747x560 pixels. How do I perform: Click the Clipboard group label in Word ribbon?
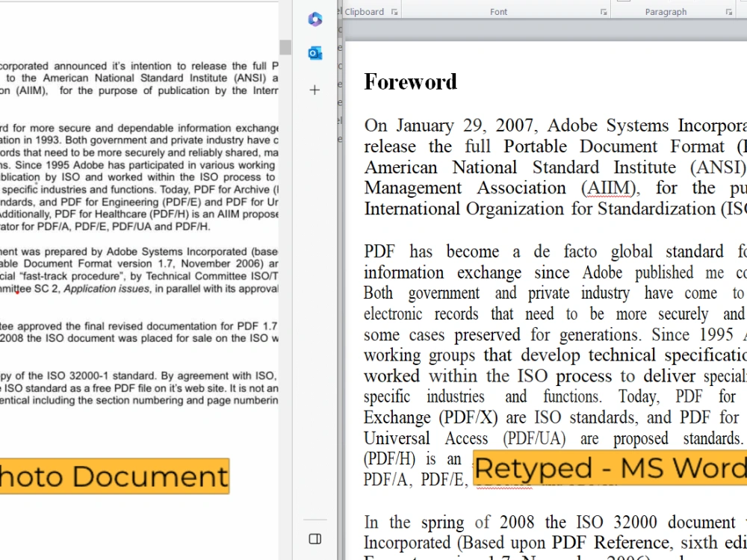tap(365, 12)
